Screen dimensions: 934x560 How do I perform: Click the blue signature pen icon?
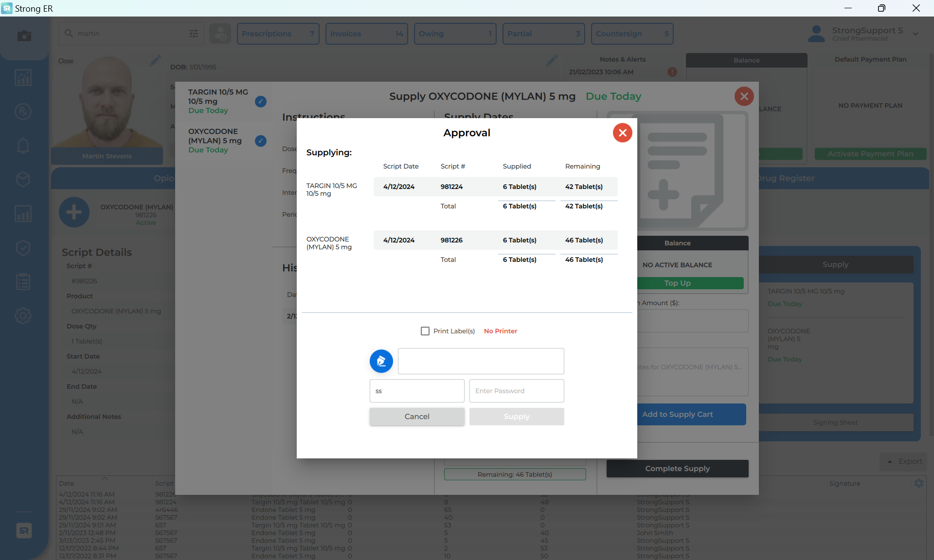(381, 361)
